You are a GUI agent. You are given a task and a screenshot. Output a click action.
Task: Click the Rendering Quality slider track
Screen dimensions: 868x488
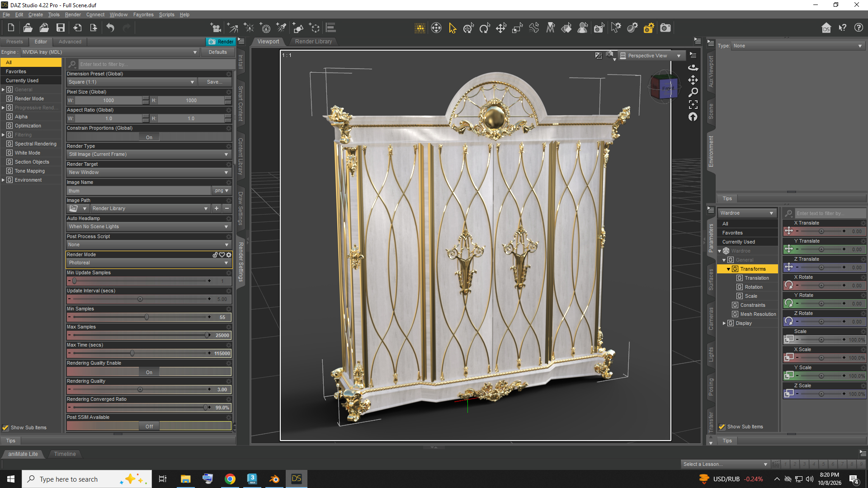[x=140, y=389]
